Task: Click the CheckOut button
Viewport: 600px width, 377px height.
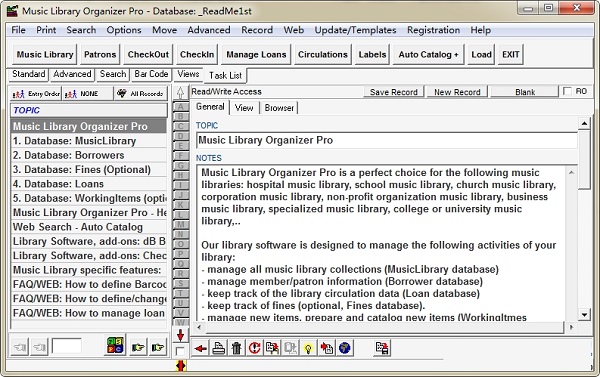Action: (x=148, y=54)
